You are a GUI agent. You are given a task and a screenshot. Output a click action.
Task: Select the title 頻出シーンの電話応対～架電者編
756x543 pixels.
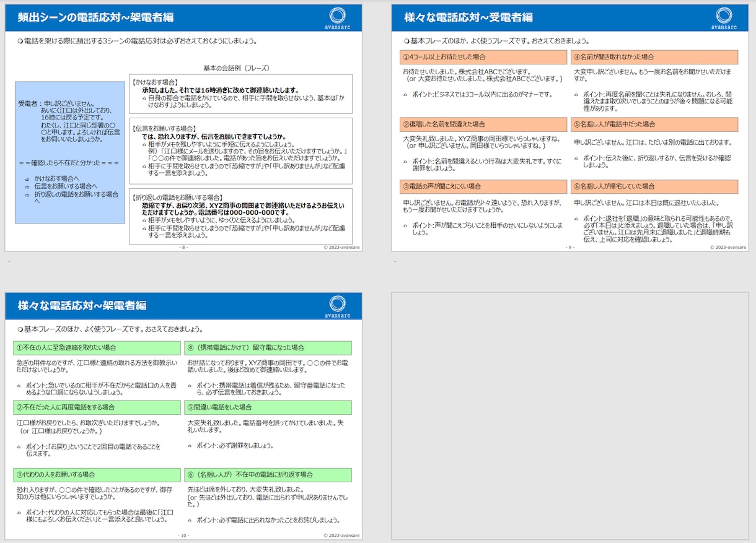(95, 17)
